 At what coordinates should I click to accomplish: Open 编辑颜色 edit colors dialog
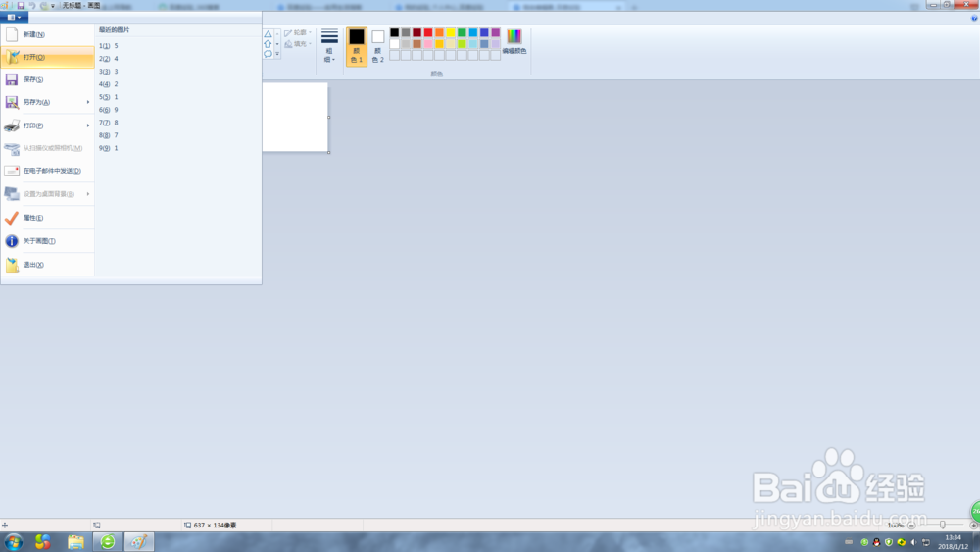tap(514, 42)
